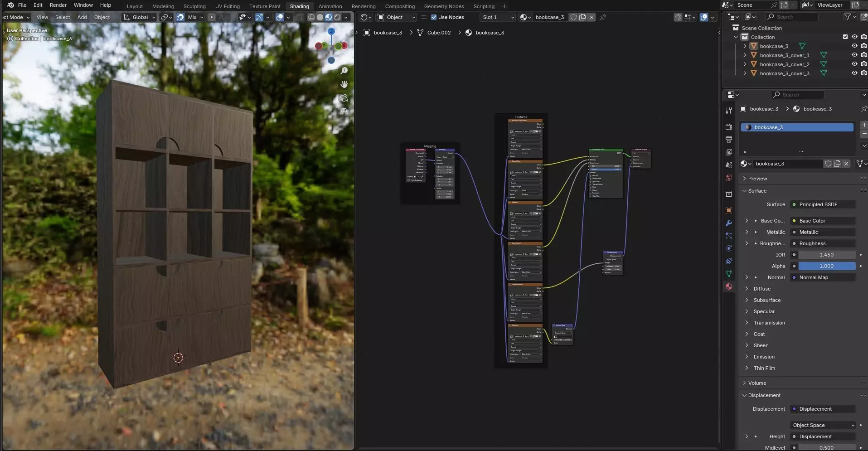Open the World properties tab
Screen dimensions: 868x451
[729, 178]
